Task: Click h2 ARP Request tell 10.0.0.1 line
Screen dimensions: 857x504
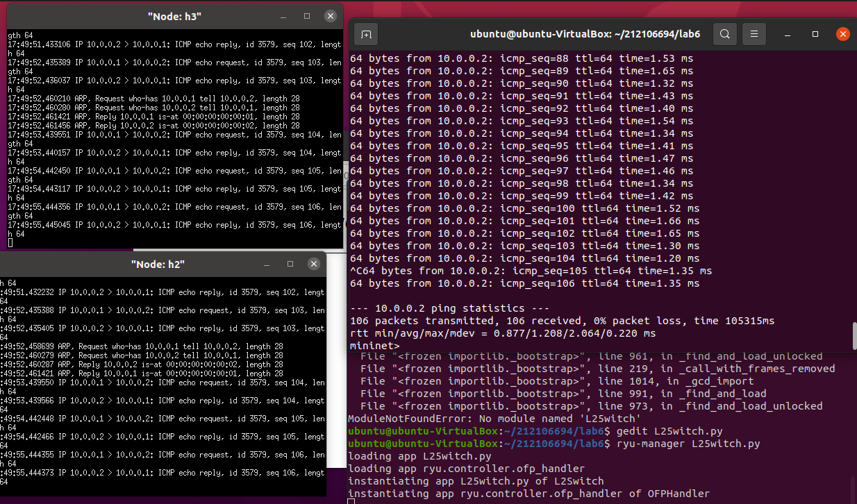Action: pyautogui.click(x=142, y=355)
